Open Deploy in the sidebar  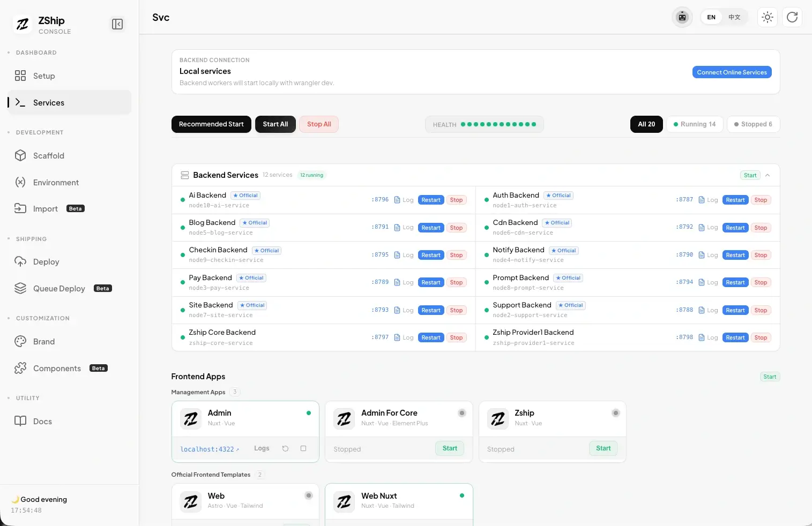(70, 262)
